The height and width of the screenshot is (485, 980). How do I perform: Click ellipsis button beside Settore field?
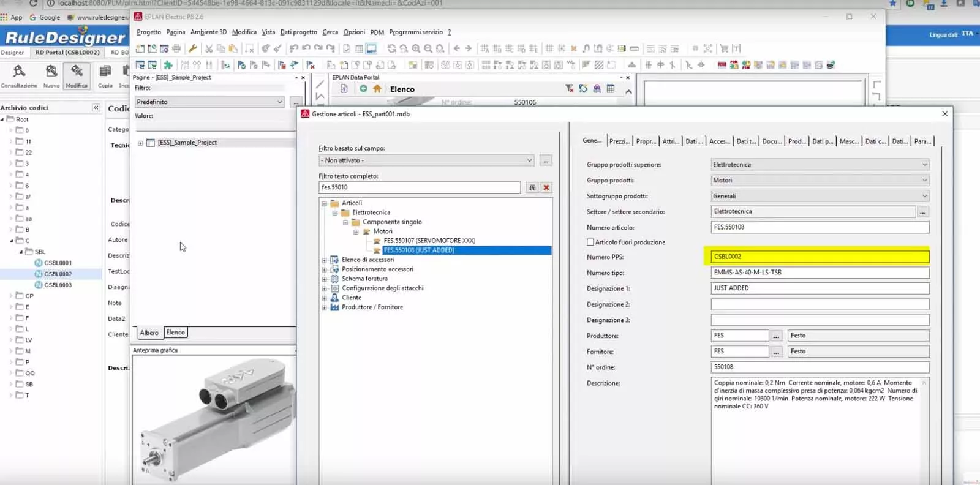click(923, 212)
